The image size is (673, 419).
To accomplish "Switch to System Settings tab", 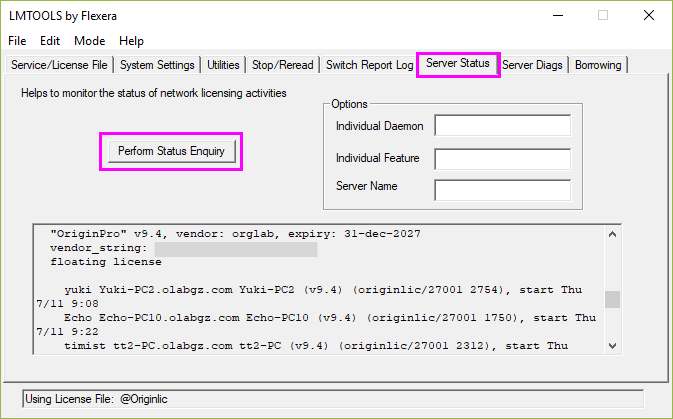I will [156, 65].
